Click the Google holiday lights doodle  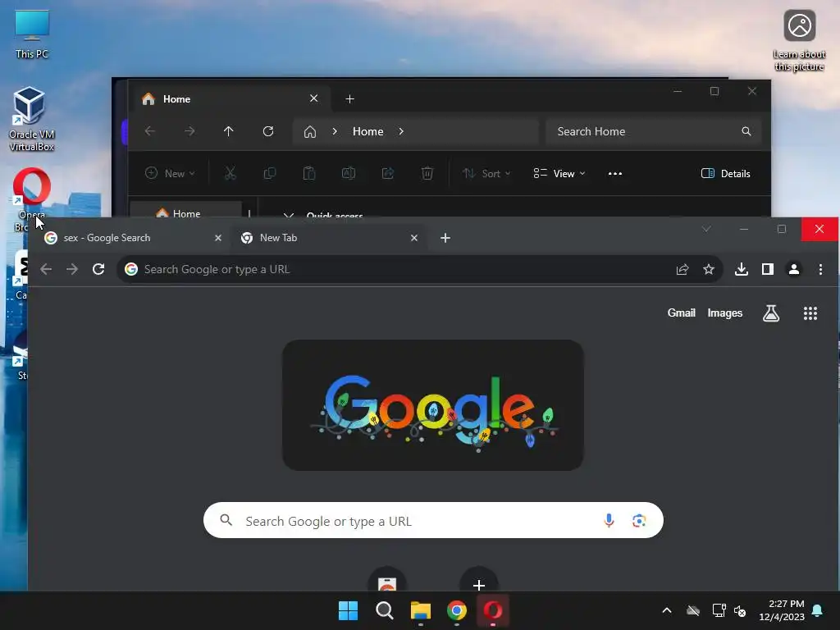[433, 405]
